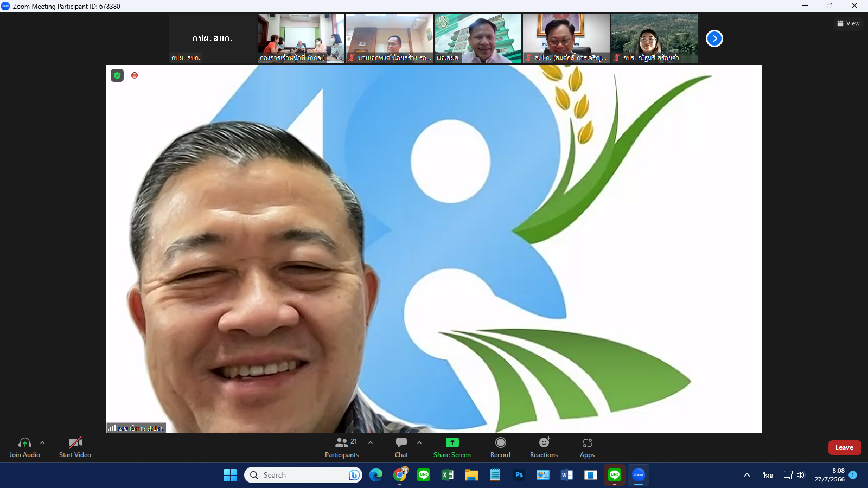Turn on camera with Start Video
The image size is (868, 488).
tap(75, 448)
